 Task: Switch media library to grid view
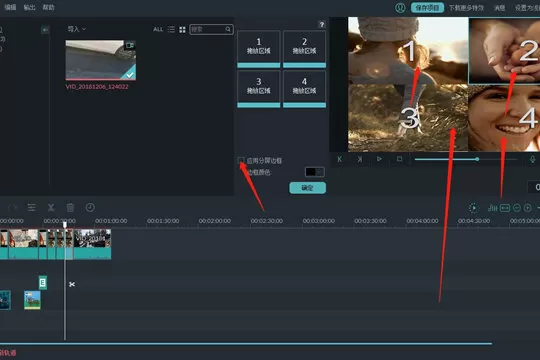tap(183, 30)
